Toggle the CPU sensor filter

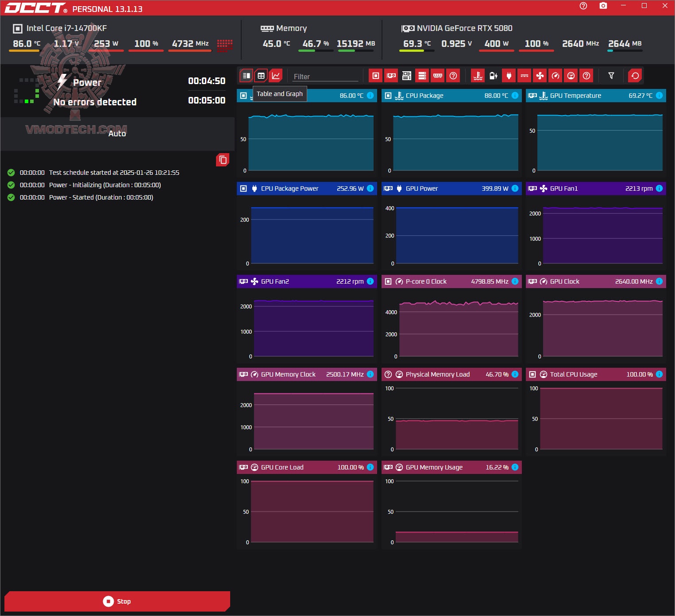coord(376,76)
